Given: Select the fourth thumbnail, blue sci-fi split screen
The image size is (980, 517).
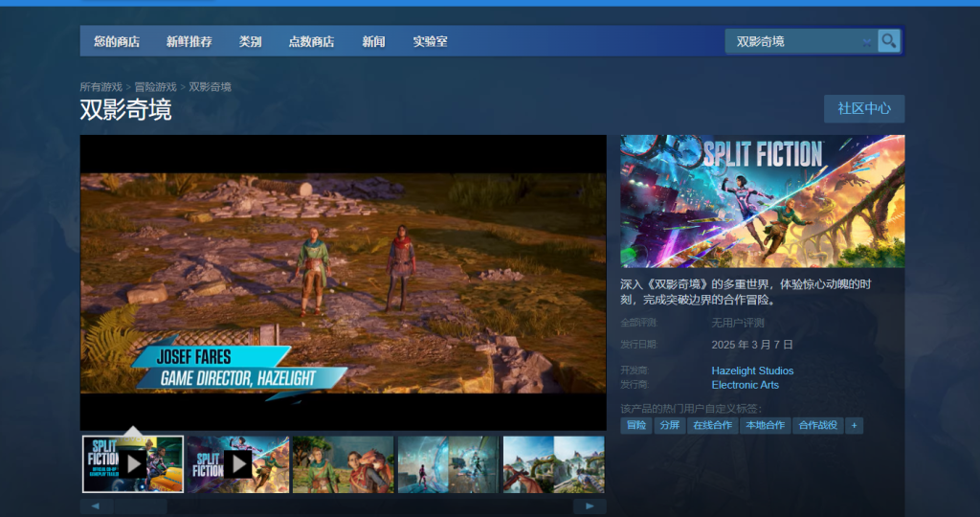Looking at the screenshot, I should point(449,464).
